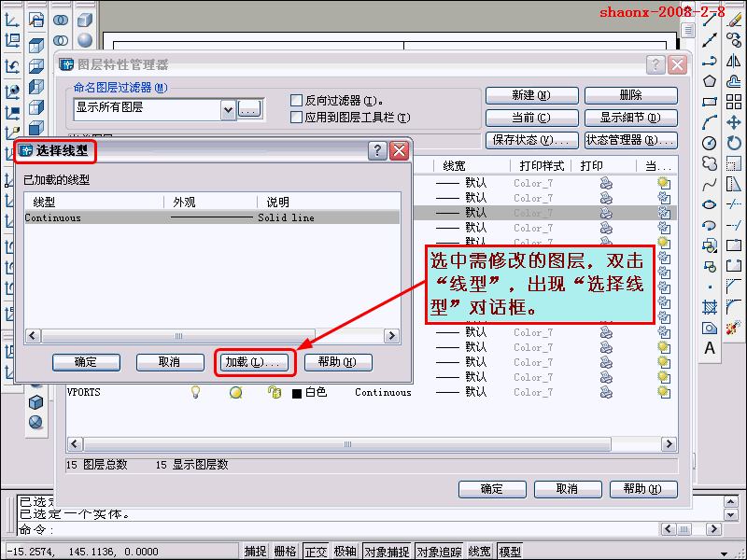The height and width of the screenshot is (560, 747).
Task: Toggle VPORTS layer on/off lightbulb
Action: [x=195, y=392]
